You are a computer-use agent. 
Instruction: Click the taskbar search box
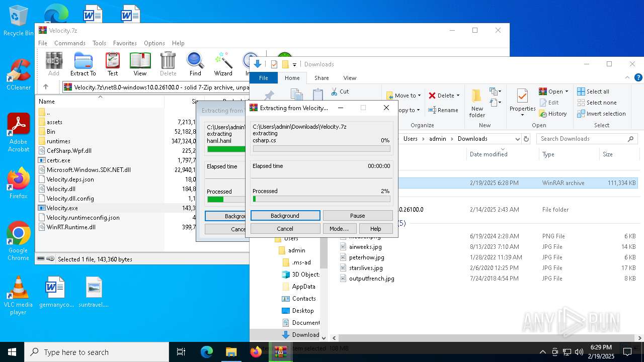click(97, 352)
